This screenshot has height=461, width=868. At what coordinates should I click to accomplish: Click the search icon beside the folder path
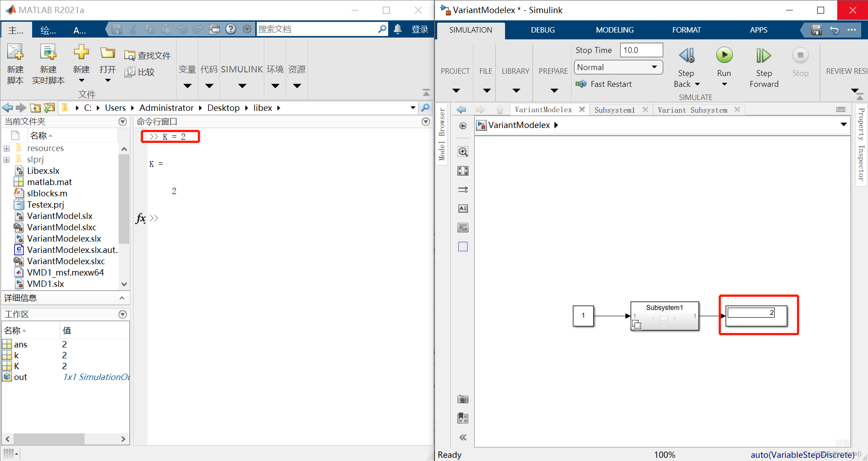(x=425, y=108)
